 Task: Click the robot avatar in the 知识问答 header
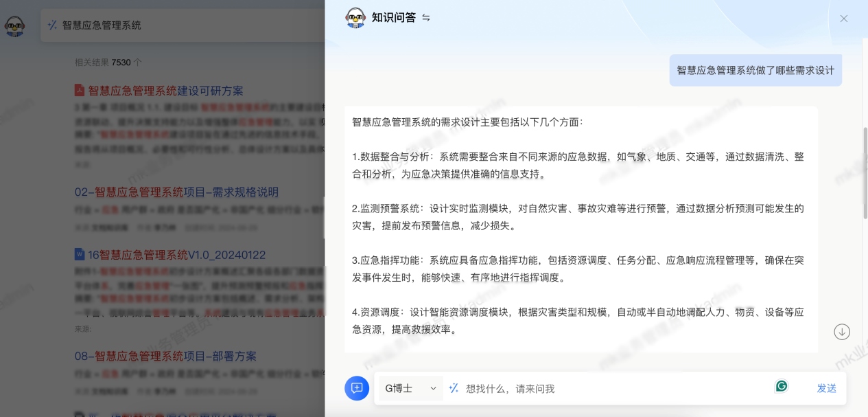pyautogui.click(x=355, y=18)
